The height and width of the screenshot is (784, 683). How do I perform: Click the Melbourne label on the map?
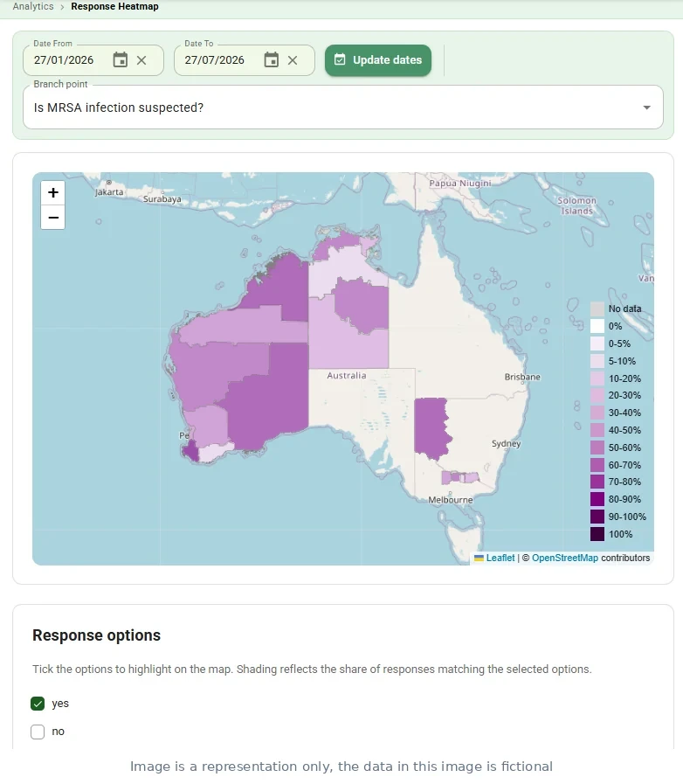pos(450,500)
